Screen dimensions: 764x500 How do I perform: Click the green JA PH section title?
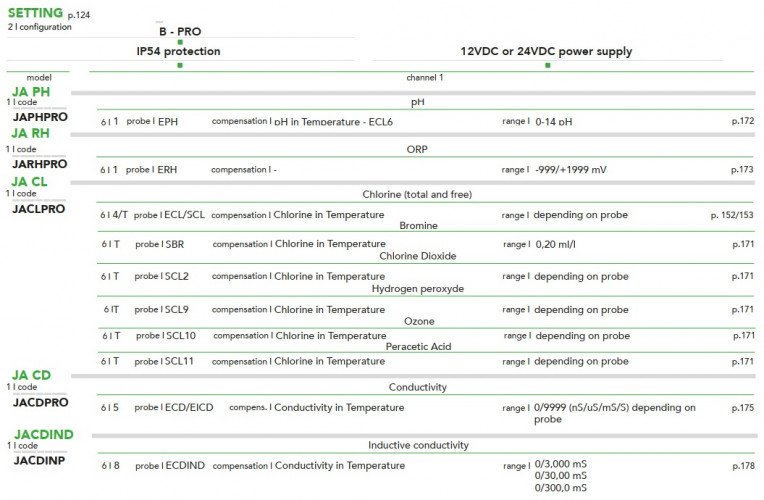coord(31,92)
